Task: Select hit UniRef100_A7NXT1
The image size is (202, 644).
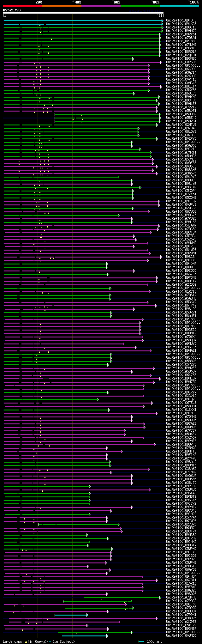Action: 181,153
